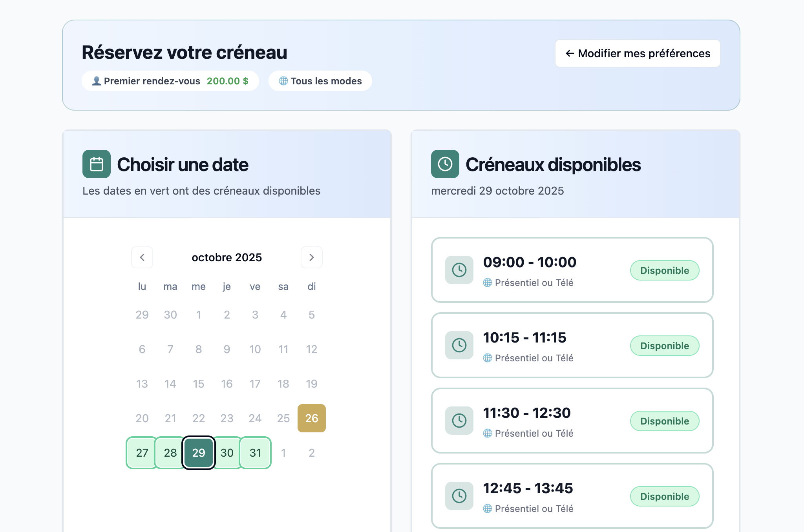Select the gold-highlighted date 26
The image size is (804, 532).
pos(311,418)
